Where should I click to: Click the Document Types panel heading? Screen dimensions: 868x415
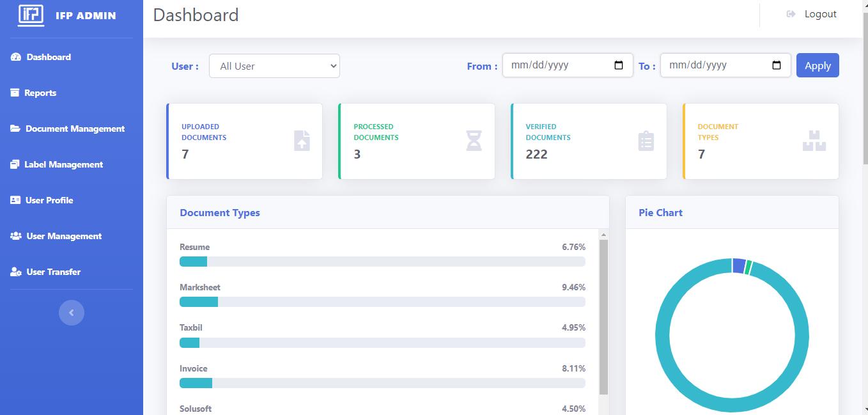[x=220, y=212]
